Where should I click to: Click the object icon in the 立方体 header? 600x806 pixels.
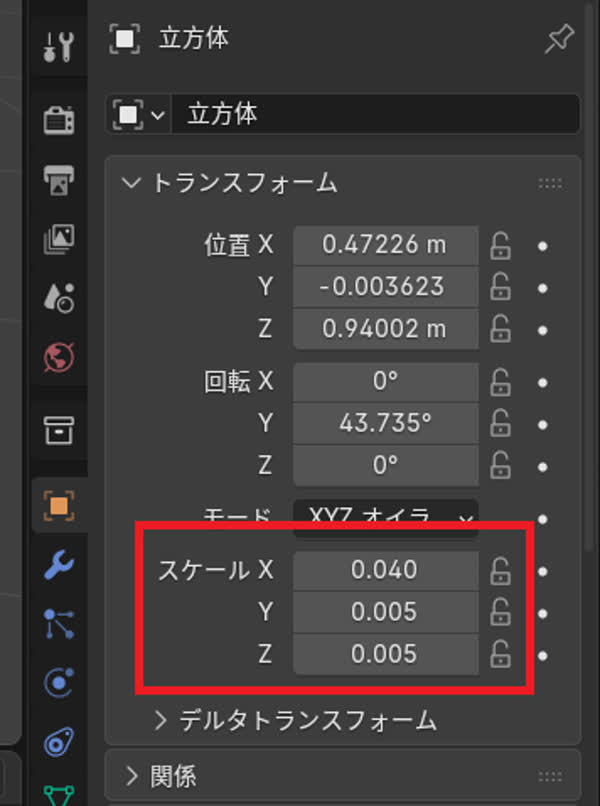124,39
